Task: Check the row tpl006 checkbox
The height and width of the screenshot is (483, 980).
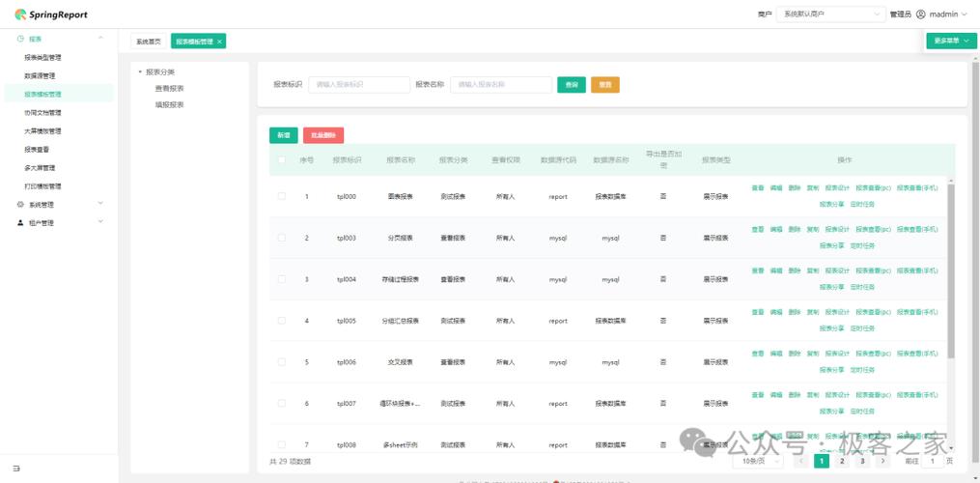Action: pyautogui.click(x=282, y=361)
